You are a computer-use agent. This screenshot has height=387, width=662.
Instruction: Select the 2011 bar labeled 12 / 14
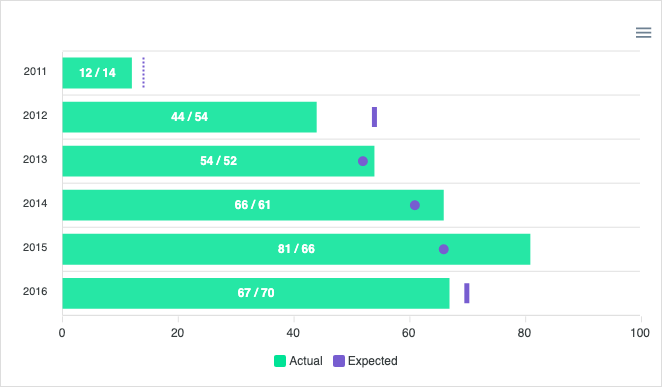pos(97,73)
